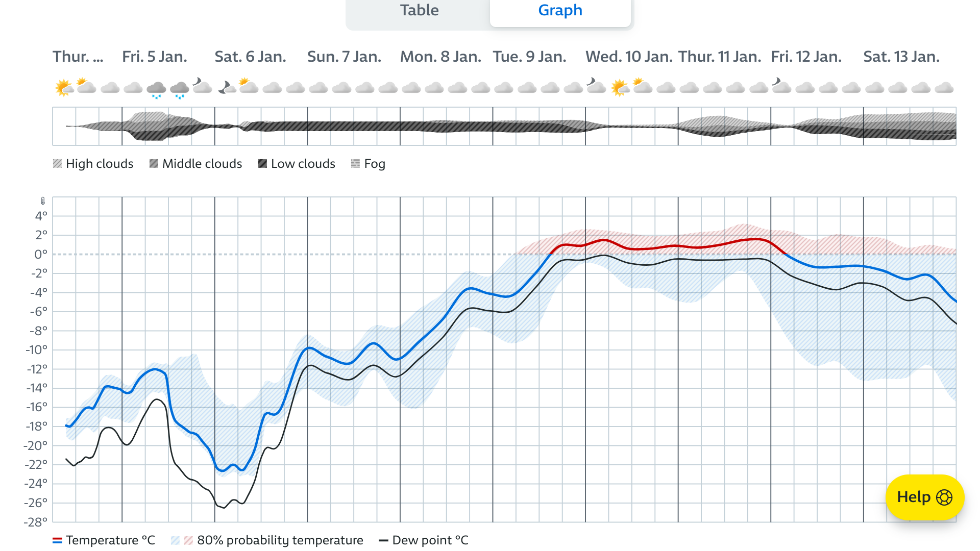Click the first snow cloud icon on Friday
980x551 pixels.
[156, 89]
